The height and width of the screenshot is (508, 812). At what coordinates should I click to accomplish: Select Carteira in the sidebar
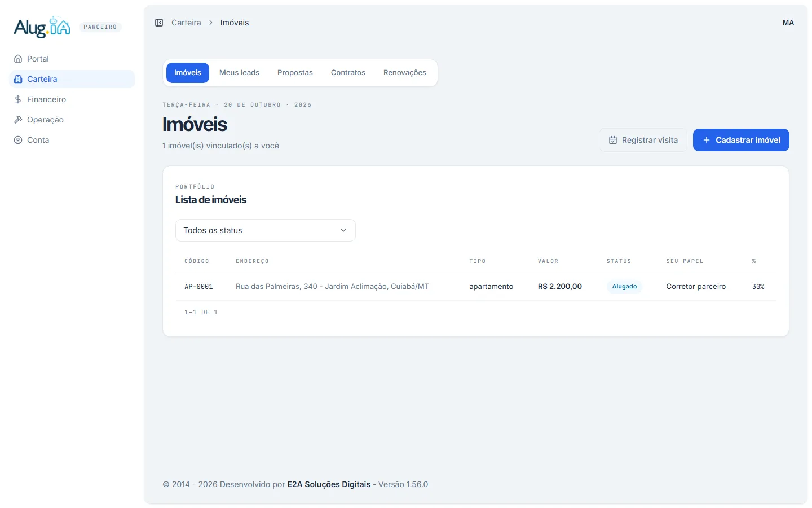[x=72, y=79]
